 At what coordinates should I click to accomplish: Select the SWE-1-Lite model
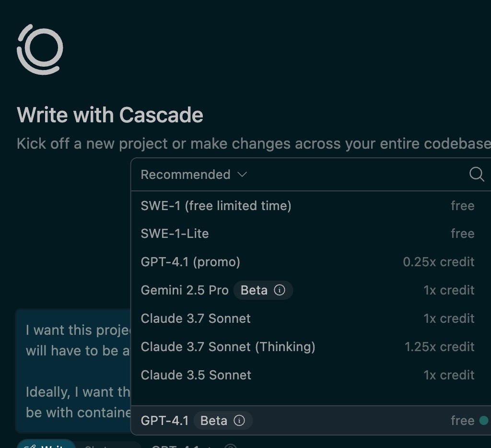311,234
